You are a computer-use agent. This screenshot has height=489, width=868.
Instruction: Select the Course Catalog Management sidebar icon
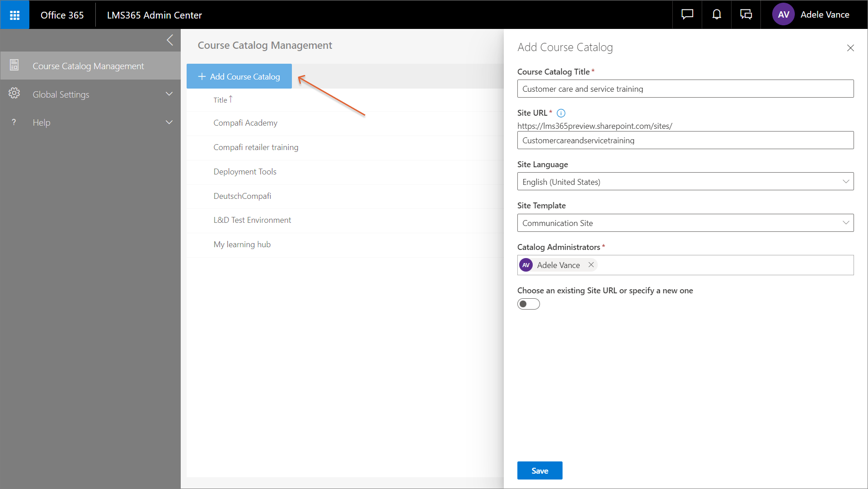[14, 65]
